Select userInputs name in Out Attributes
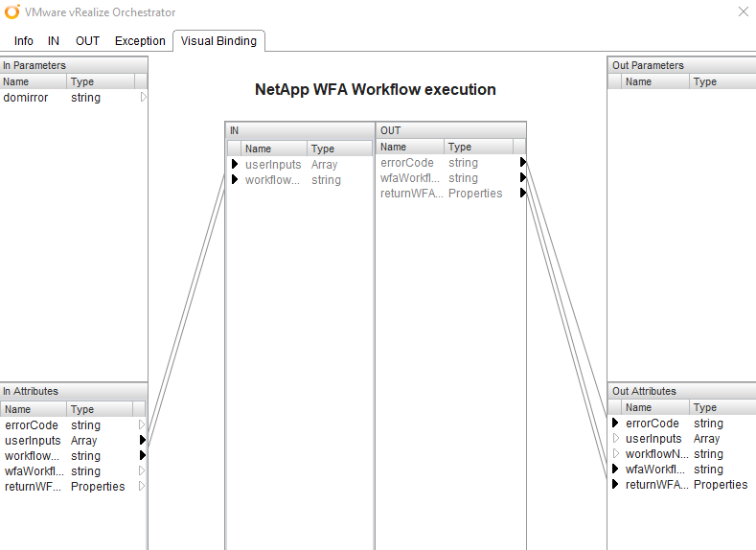Viewport: 756px width, 550px height. (x=653, y=439)
